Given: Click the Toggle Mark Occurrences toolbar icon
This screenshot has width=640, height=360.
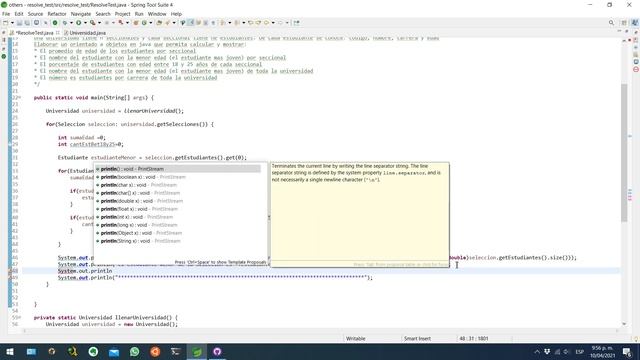Looking at the screenshot, I should 191,23.
